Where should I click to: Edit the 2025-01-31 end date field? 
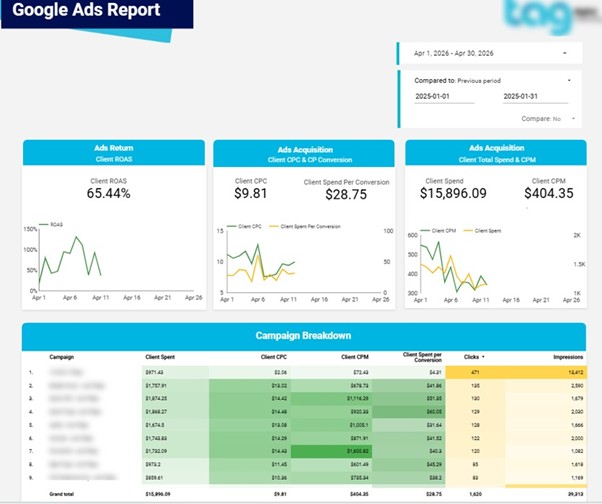coord(535,97)
